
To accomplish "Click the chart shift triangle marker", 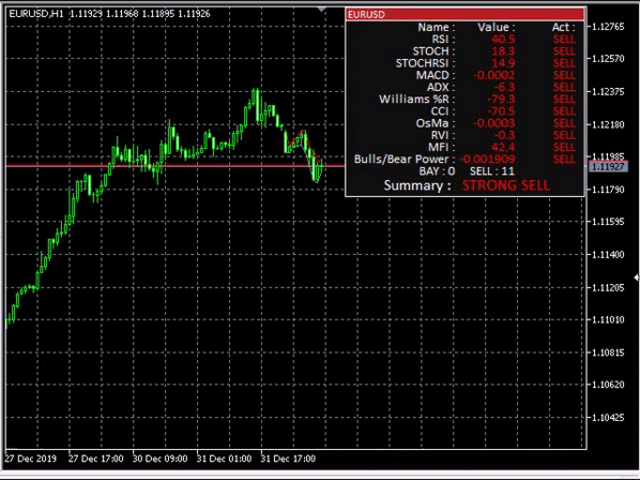I will pos(322,9).
